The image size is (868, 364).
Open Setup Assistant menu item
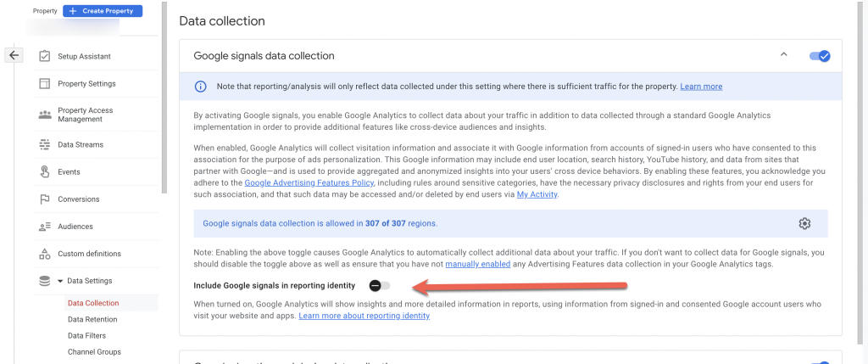pyautogui.click(x=84, y=57)
